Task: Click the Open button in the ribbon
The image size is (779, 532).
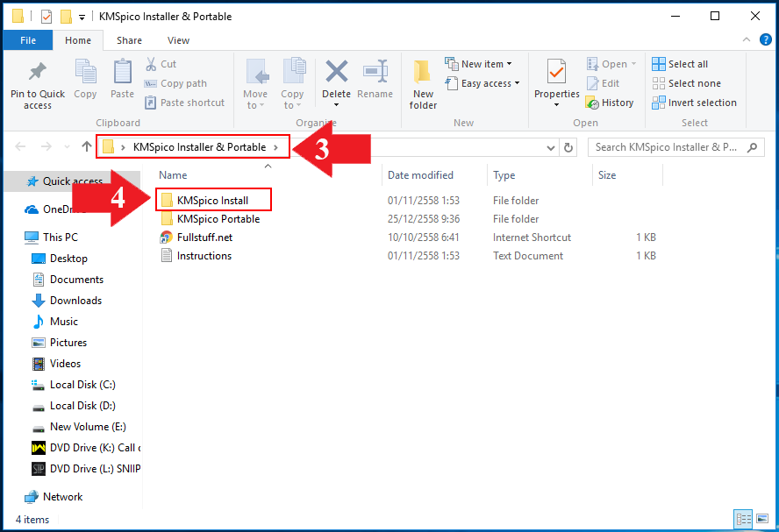Action: tap(611, 64)
